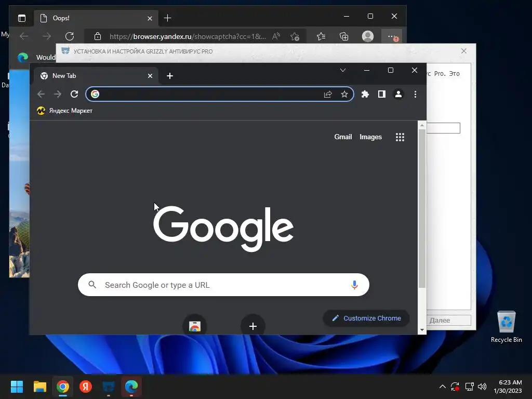The image size is (532, 399).
Task: Expand Chrome tab search chevron
Action: (343, 70)
